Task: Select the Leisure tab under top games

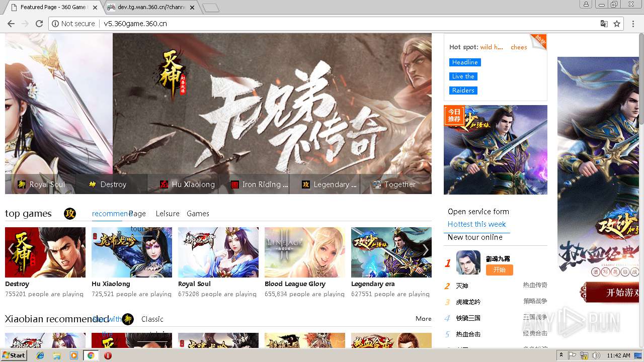Action: [x=168, y=214]
